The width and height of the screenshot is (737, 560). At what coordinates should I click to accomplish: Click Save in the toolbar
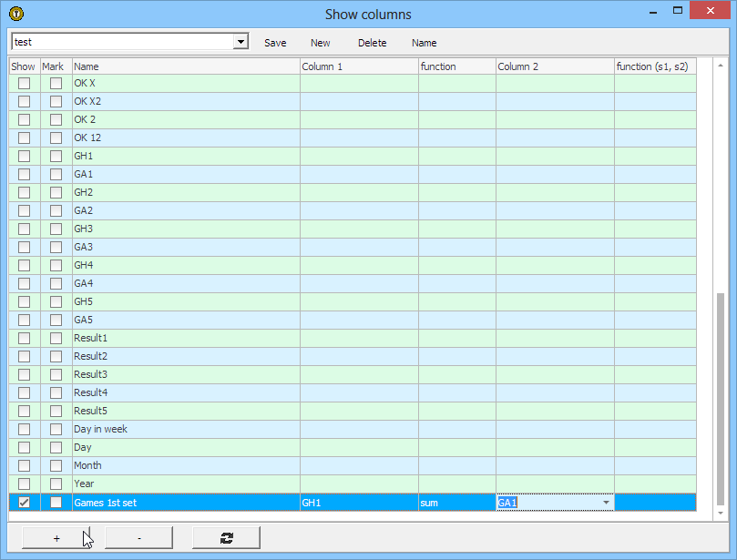(x=275, y=43)
